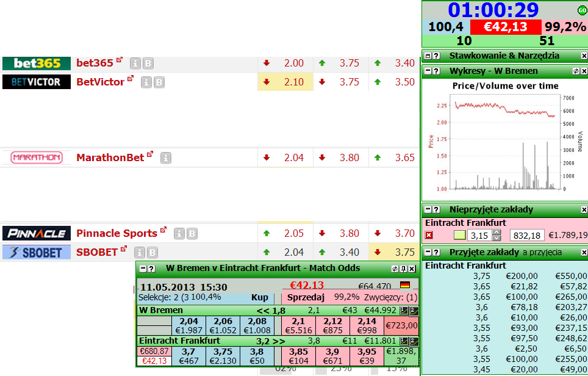Click the B icon next to Pinnacle Sports
The width and height of the screenshot is (588, 376).
(x=192, y=234)
